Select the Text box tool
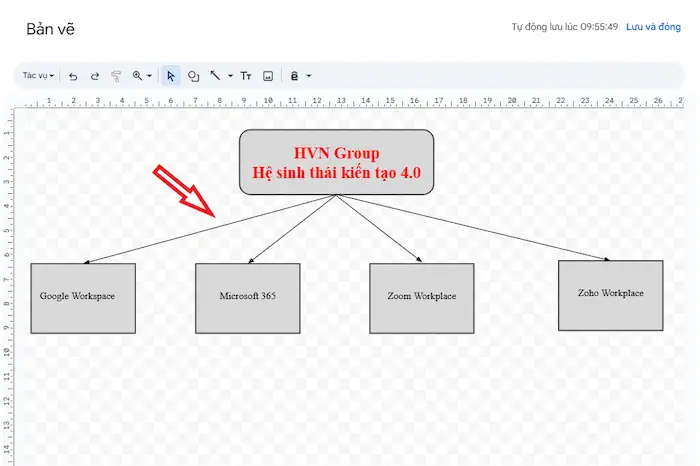Viewport: 700px width, 466px height. [x=246, y=76]
